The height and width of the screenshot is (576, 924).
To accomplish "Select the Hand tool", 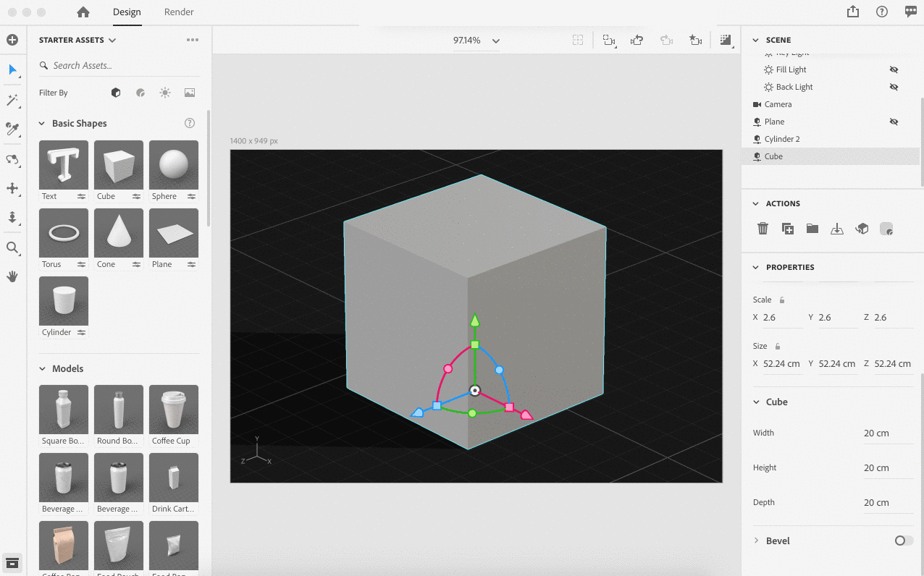I will [x=12, y=276].
